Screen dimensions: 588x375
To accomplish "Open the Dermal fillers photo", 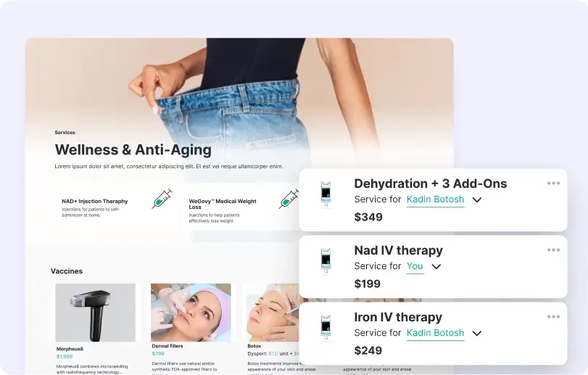I will pos(191,313).
